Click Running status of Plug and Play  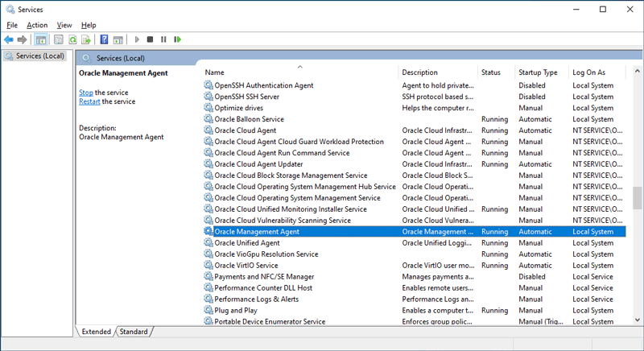click(x=494, y=311)
